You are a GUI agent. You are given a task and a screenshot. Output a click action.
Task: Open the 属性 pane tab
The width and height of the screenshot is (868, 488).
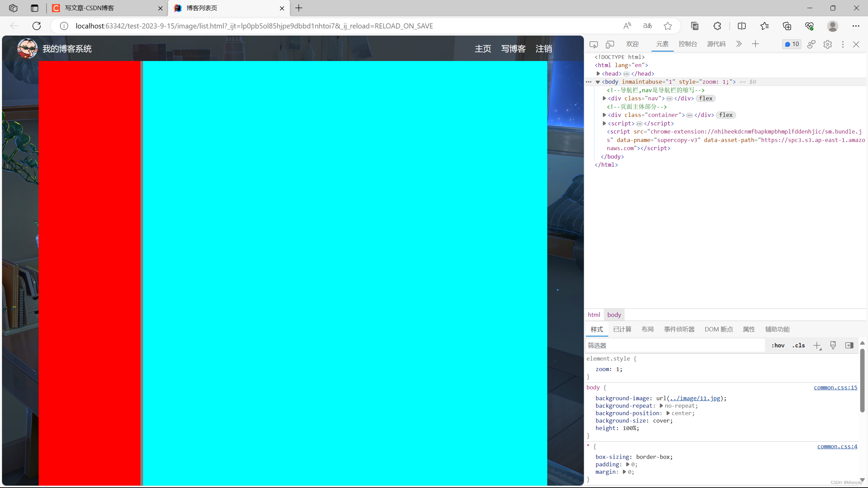pyautogui.click(x=749, y=329)
